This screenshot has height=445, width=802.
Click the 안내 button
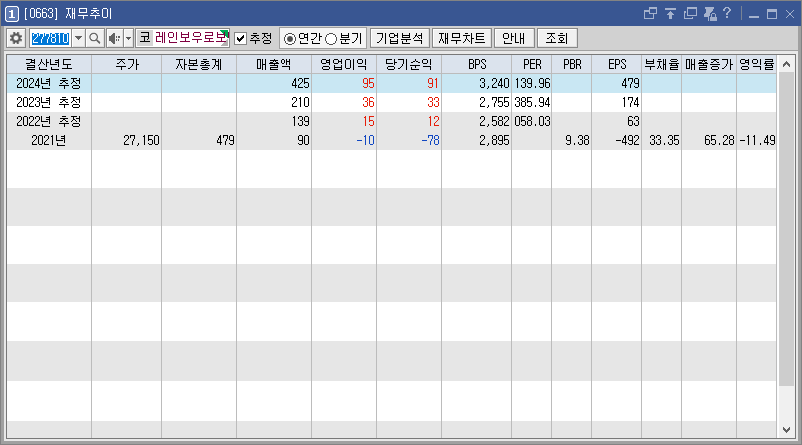[514, 38]
